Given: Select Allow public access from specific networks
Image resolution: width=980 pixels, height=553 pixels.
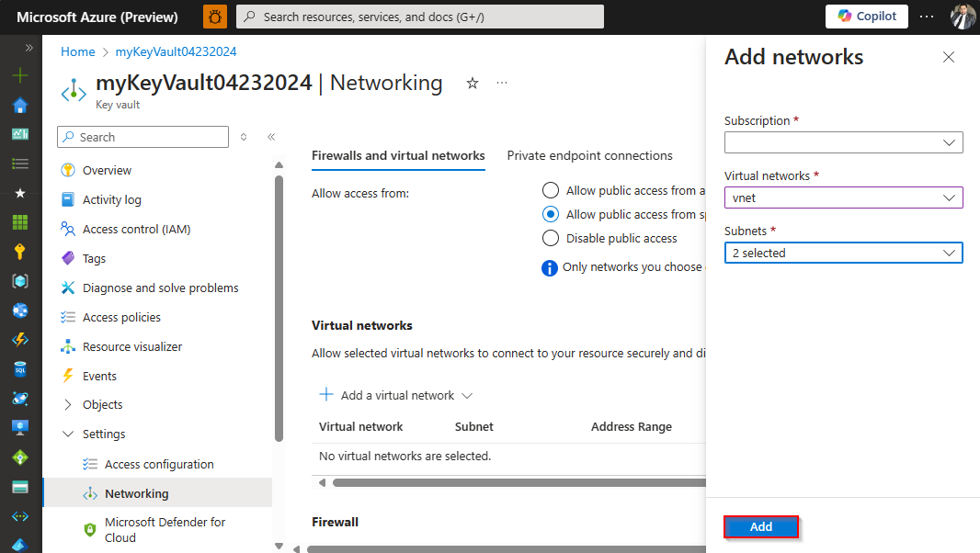Looking at the screenshot, I should [550, 214].
